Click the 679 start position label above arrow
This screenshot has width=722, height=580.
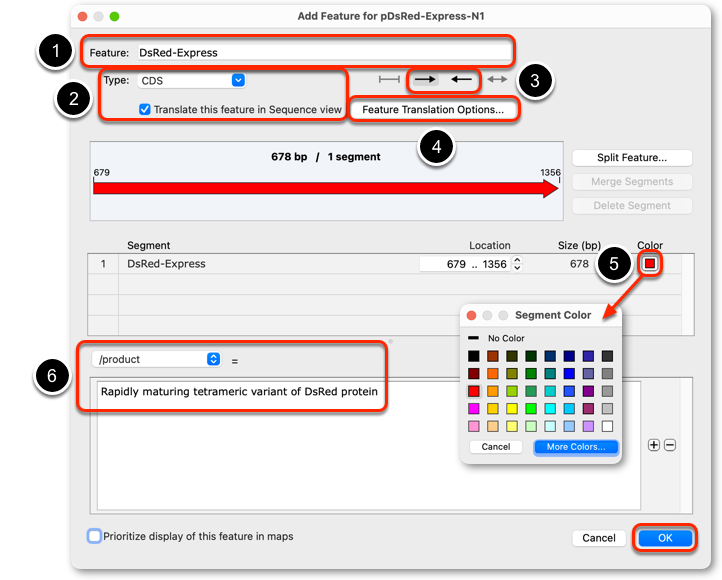click(101, 173)
